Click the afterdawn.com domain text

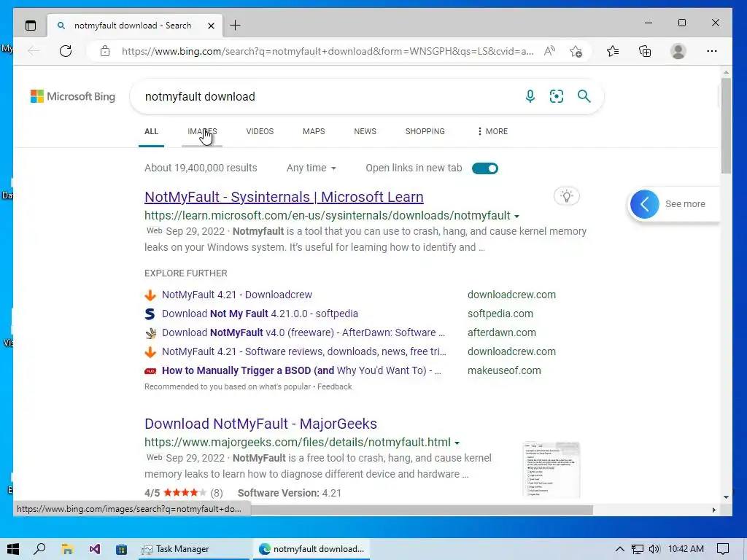pyautogui.click(x=502, y=332)
